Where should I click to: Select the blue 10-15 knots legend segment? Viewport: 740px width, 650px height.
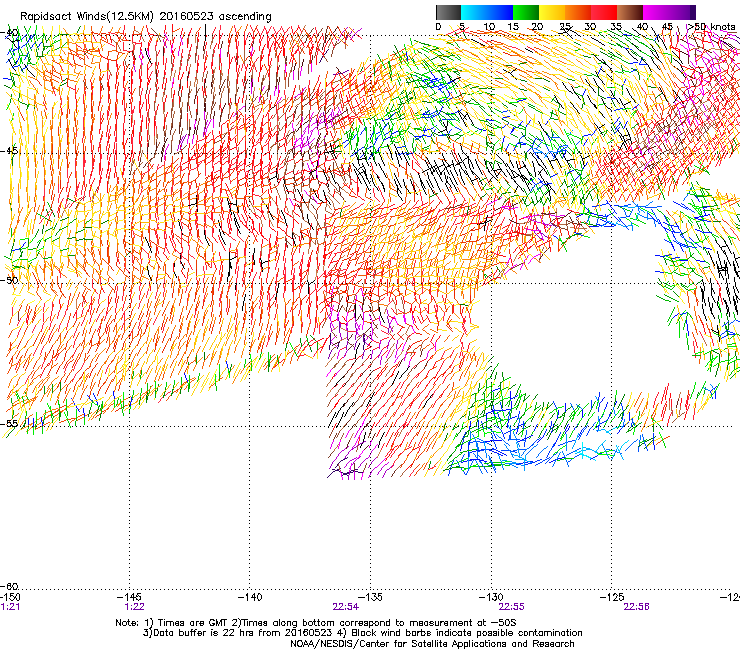click(500, 12)
